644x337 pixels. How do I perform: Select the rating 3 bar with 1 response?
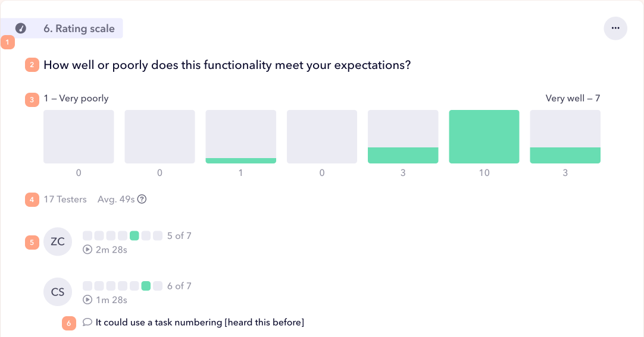tap(240, 137)
